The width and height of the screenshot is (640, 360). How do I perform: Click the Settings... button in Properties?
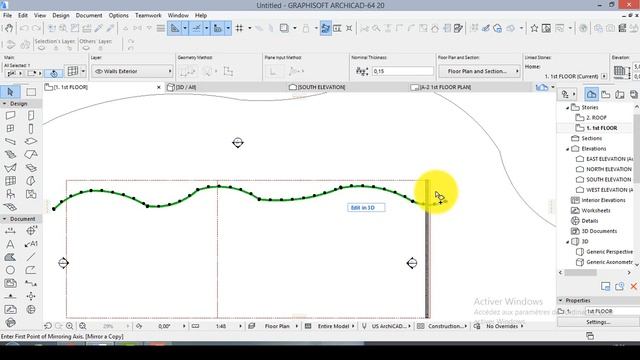[598, 322]
